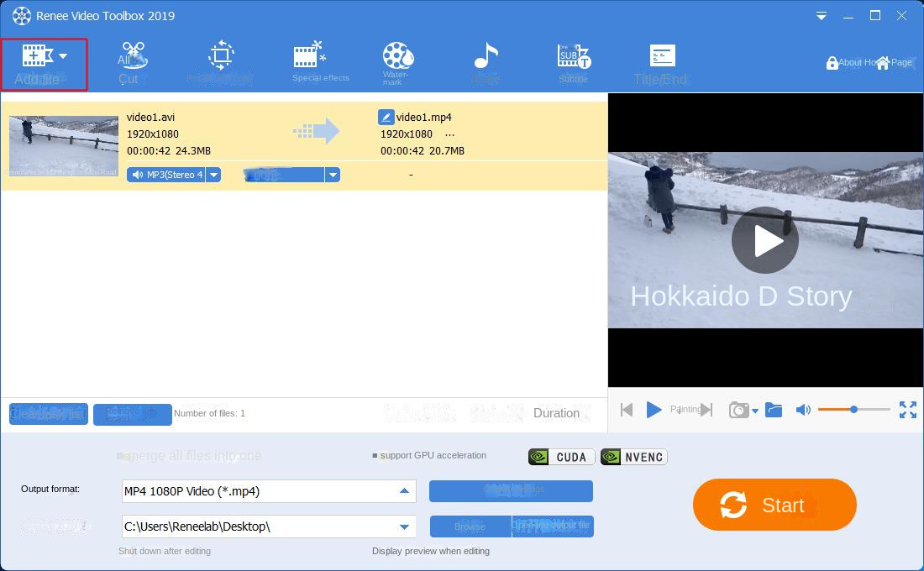Screen dimensions: 924x571
Task: Click the Home Page house icon
Action: [882, 62]
